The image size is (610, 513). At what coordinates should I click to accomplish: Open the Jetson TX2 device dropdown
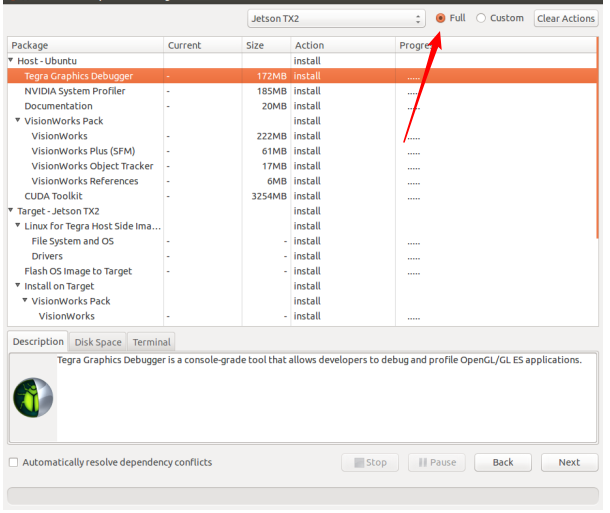click(336, 18)
